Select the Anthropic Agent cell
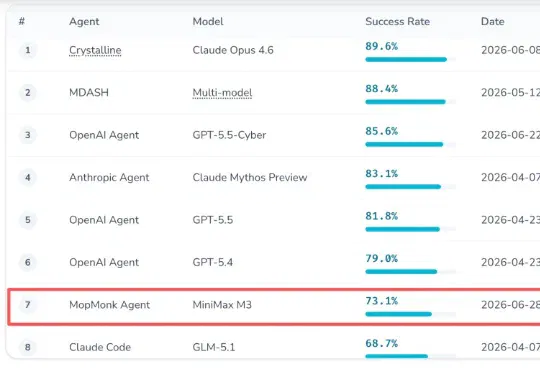The width and height of the screenshot is (540, 372). click(x=109, y=177)
